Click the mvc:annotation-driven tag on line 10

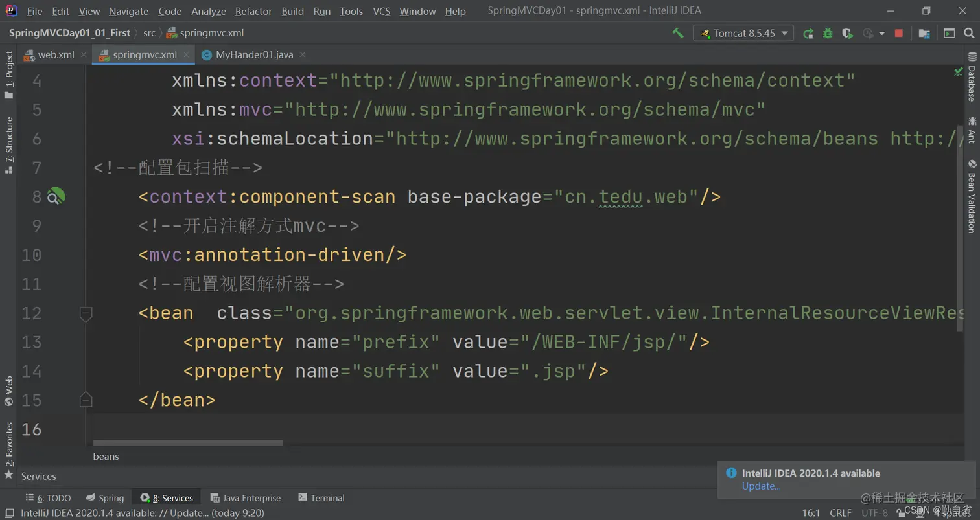click(x=272, y=255)
